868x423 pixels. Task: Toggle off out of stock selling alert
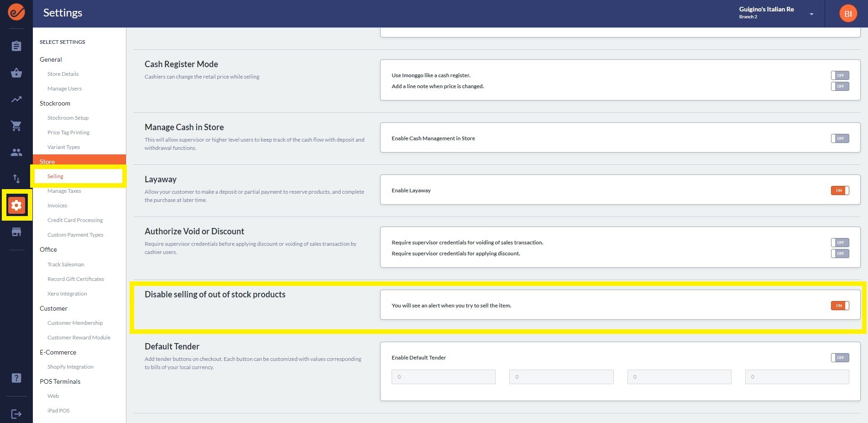[839, 306]
